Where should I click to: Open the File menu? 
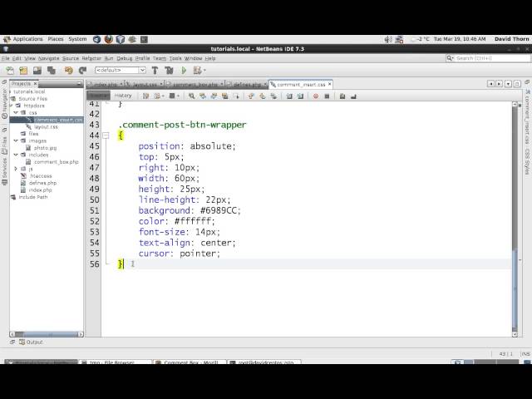point(6,58)
